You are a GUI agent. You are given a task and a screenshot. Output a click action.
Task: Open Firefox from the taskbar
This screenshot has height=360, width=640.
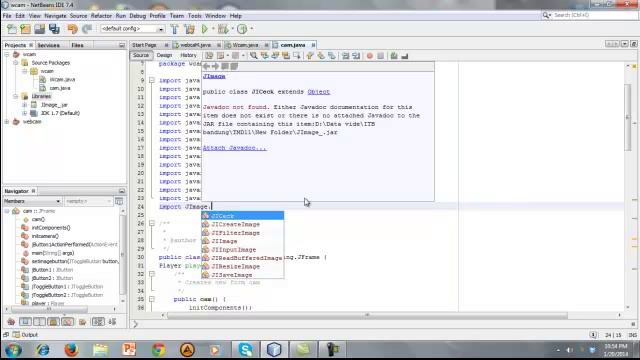(71, 350)
